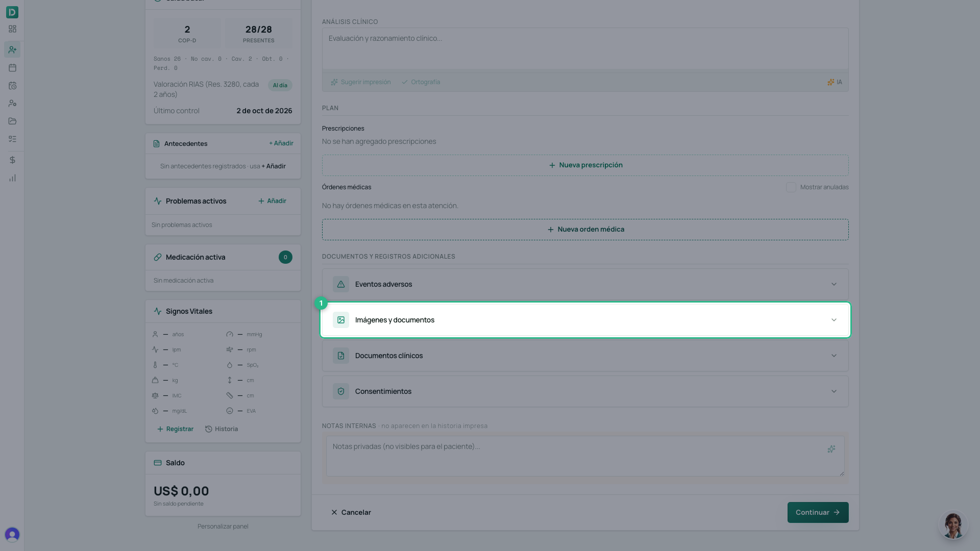
Task: Click the 'Al día' status badge
Action: [x=280, y=85]
